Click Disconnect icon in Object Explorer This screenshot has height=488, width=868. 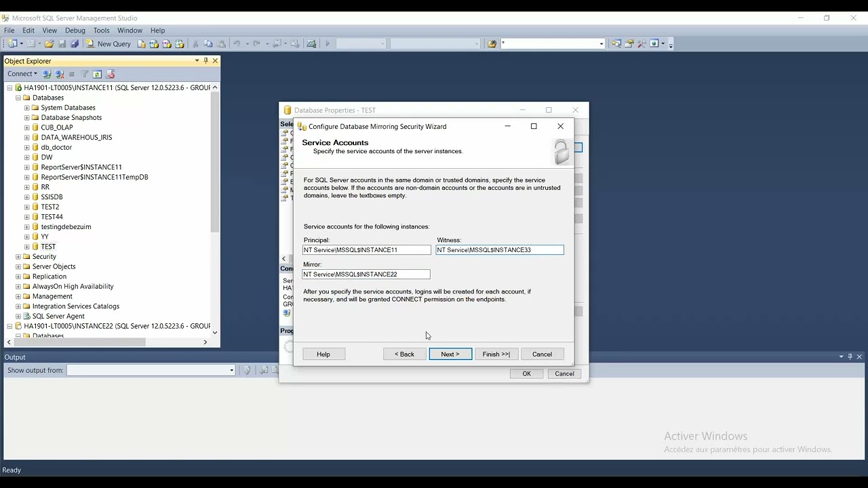pyautogui.click(x=60, y=74)
